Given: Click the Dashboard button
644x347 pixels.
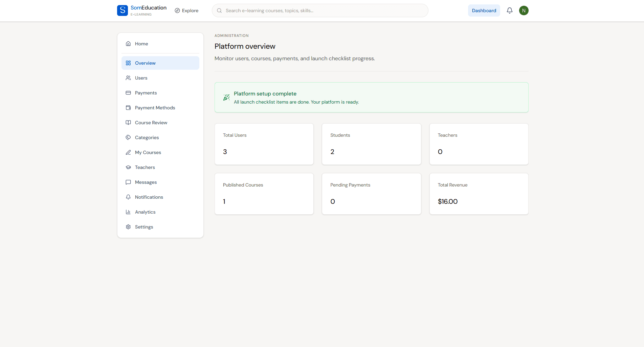Looking at the screenshot, I should [x=484, y=10].
